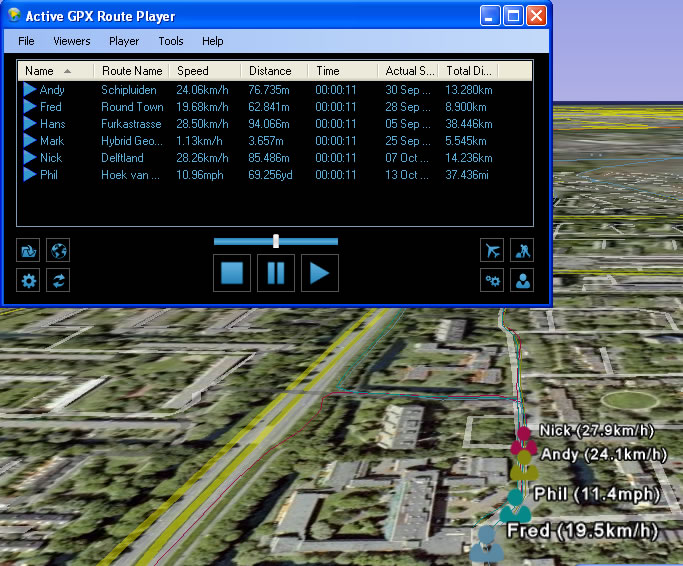Image resolution: width=683 pixels, height=566 pixels.
Task: Click the refresh arrows icon
Action: click(x=58, y=280)
